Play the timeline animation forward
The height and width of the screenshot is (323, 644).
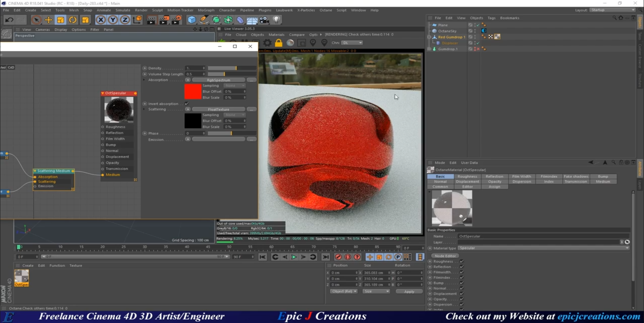294,257
